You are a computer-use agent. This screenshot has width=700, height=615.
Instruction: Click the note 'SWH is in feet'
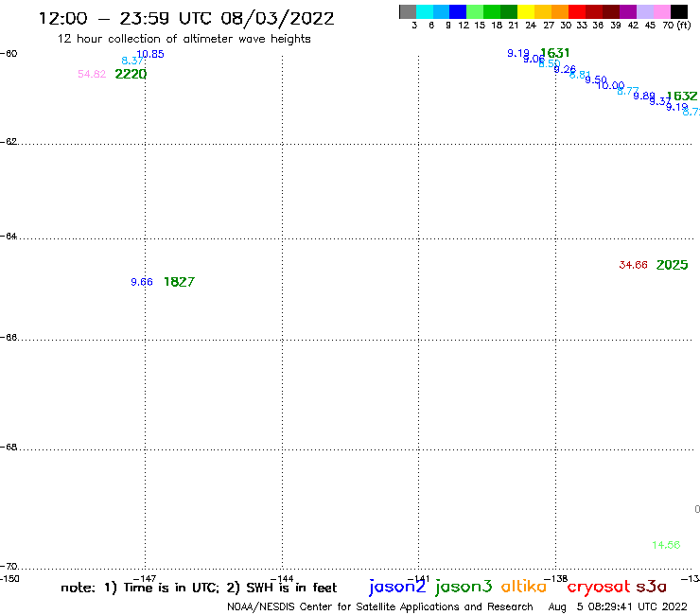(x=291, y=588)
